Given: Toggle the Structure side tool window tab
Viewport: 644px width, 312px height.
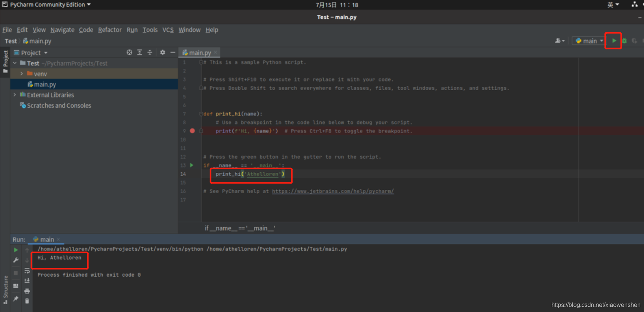Looking at the screenshot, I should point(6,290).
